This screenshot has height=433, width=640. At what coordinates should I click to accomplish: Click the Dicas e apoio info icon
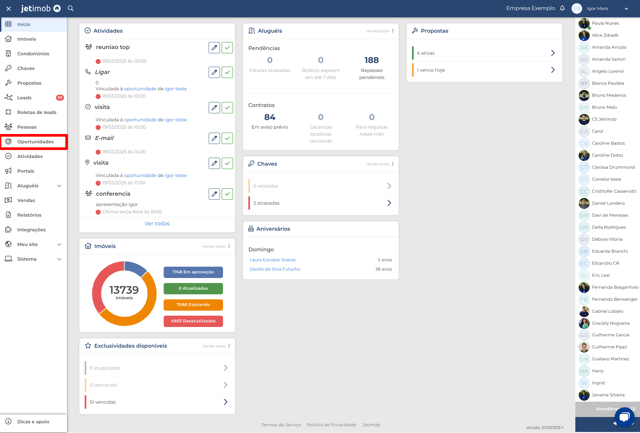8,422
